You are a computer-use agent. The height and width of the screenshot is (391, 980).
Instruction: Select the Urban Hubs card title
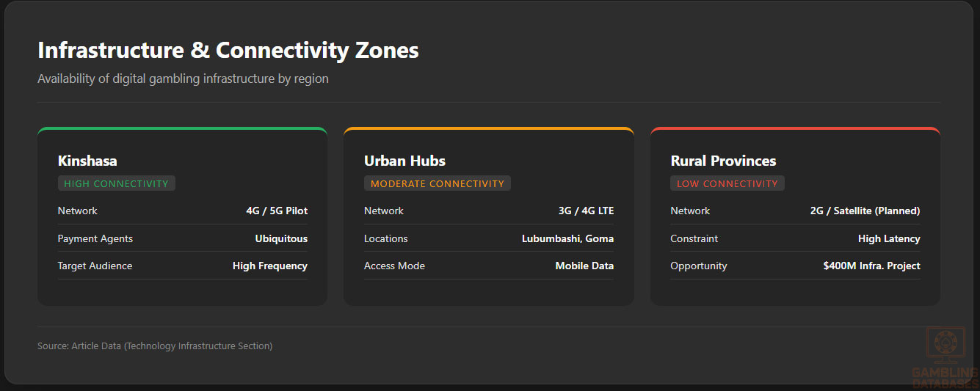coord(404,161)
